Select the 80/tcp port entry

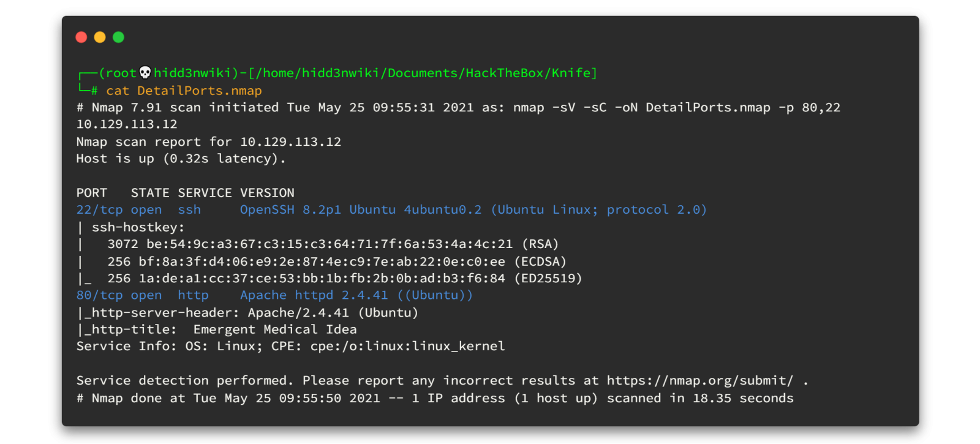(x=99, y=295)
